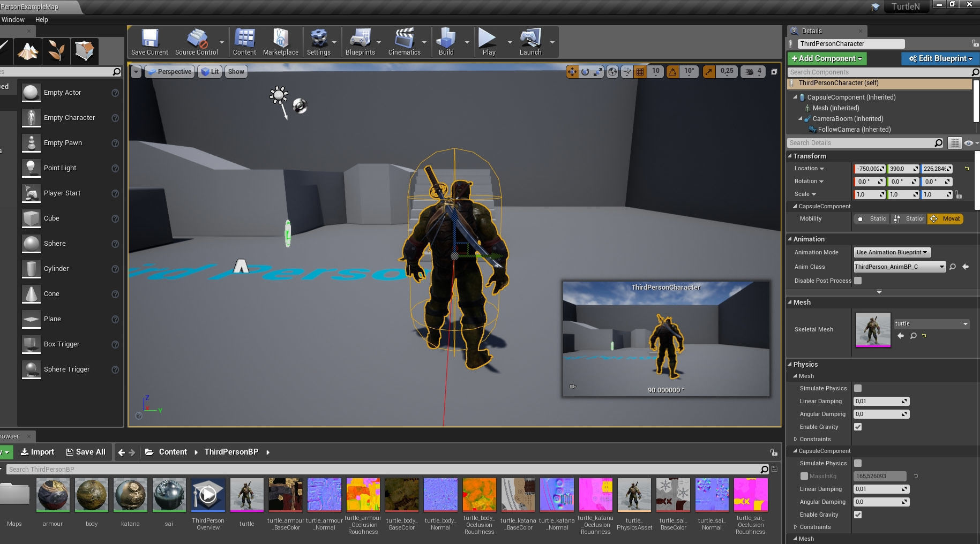Viewport: 980px width, 544px height.
Task: Open the Perspective view mode menu
Action: click(169, 72)
